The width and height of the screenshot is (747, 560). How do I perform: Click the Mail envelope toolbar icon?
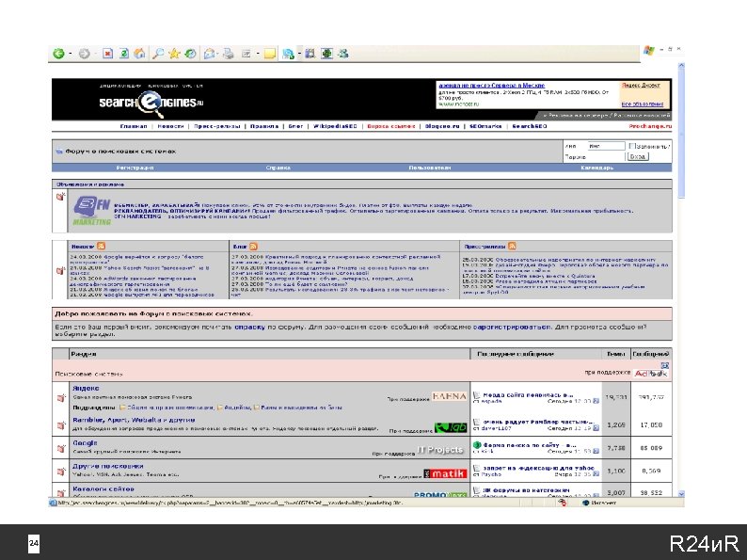coord(209,54)
